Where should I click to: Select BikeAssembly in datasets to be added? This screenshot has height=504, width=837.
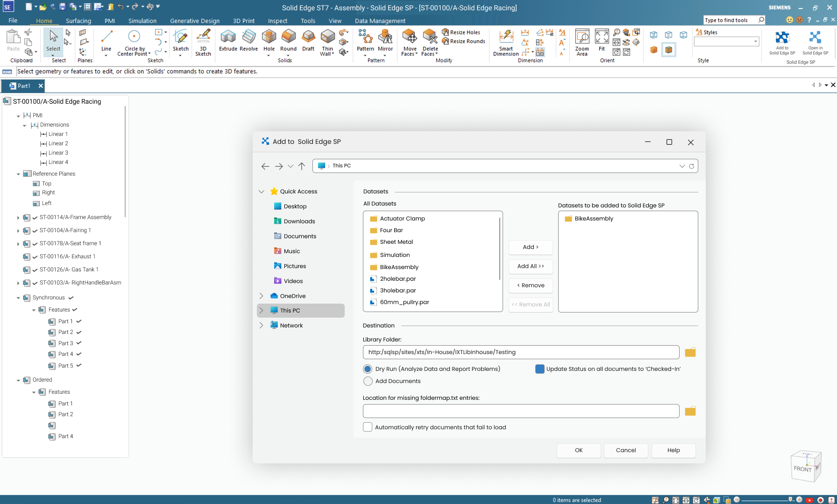(594, 219)
